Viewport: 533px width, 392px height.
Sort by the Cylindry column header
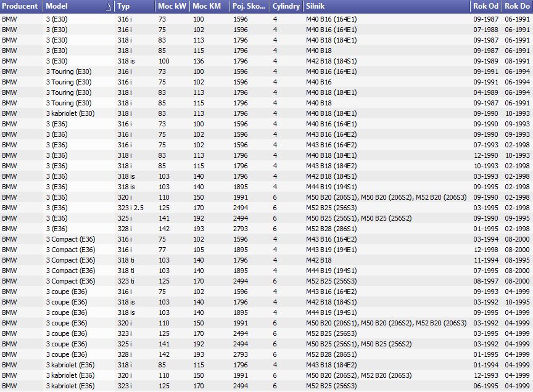[287, 6]
